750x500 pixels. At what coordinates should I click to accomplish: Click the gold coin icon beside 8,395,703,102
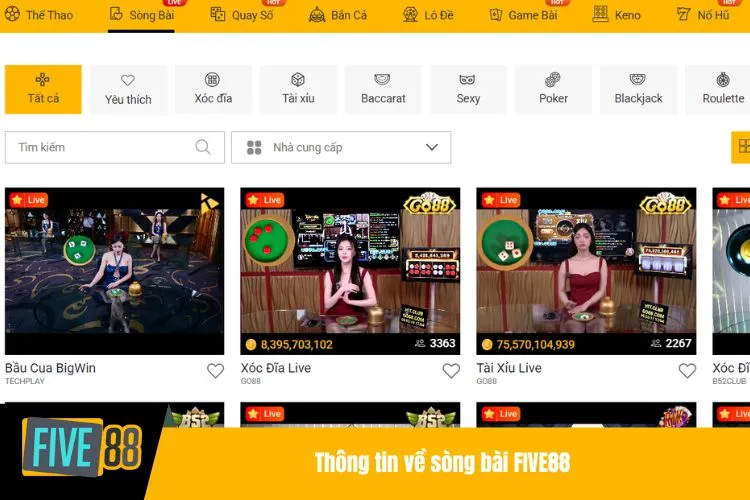coord(251,344)
